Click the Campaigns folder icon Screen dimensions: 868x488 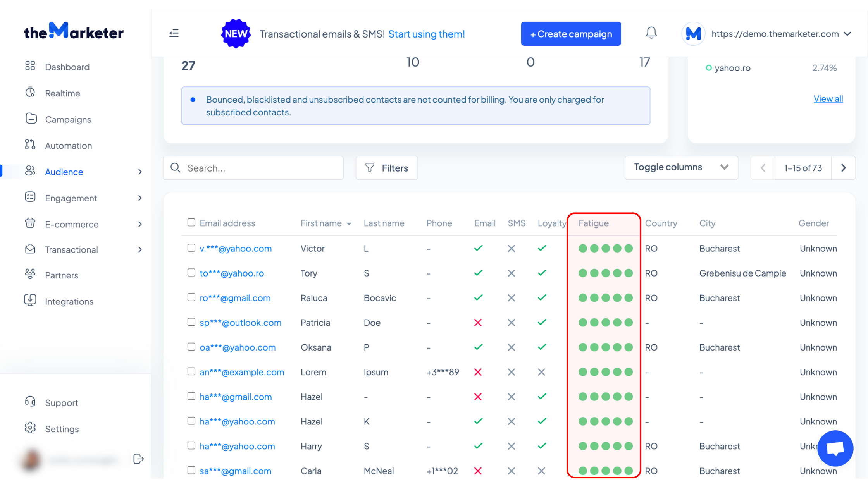(31, 119)
